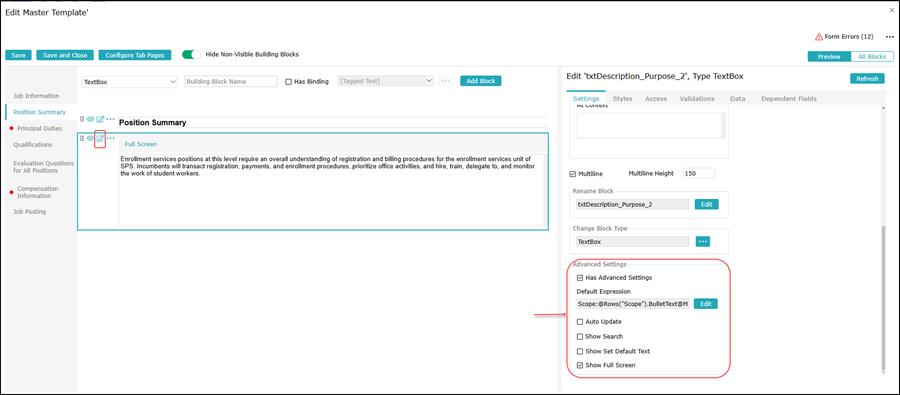Click the Position Summary heading text

point(152,122)
